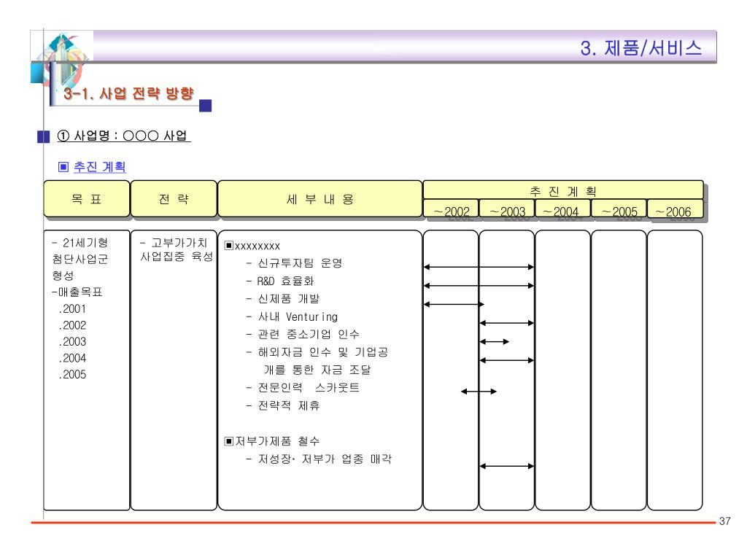Click the timeline arrow for 신제품 개발
Viewport: 747px width, 560px height.
click(x=454, y=304)
